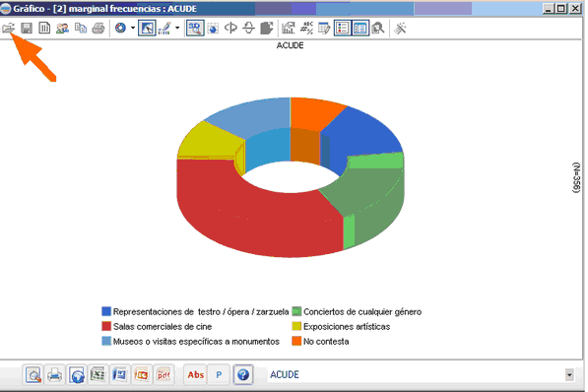Export the chart to PDF
This screenshot has width=588, height=392.
(163, 374)
